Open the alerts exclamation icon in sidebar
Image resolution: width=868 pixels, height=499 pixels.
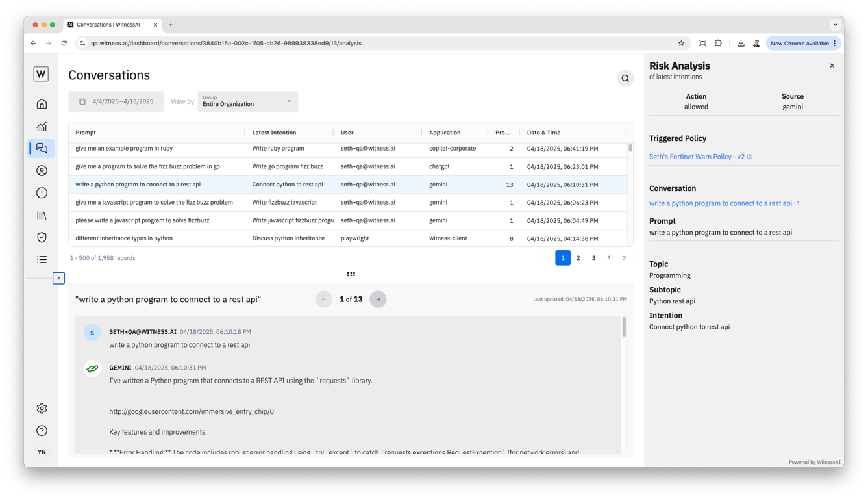coord(42,193)
